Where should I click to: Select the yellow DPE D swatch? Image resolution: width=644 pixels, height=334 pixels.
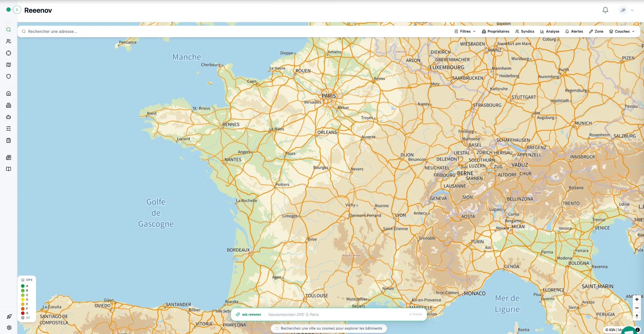[x=23, y=300]
